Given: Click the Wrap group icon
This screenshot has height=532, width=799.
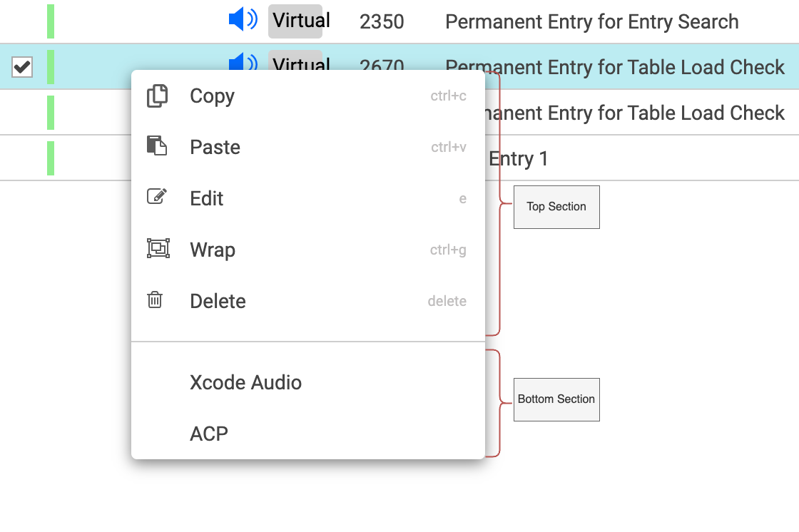Looking at the screenshot, I should pyautogui.click(x=158, y=249).
